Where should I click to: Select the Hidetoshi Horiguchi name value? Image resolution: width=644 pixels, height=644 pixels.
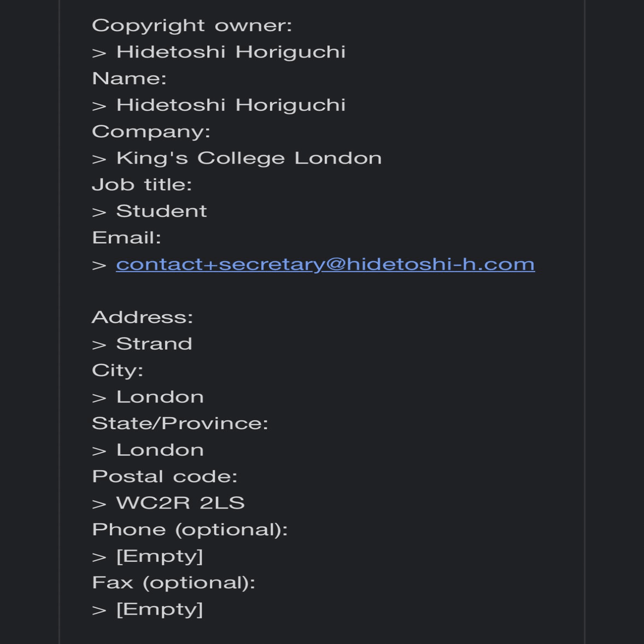(231, 105)
